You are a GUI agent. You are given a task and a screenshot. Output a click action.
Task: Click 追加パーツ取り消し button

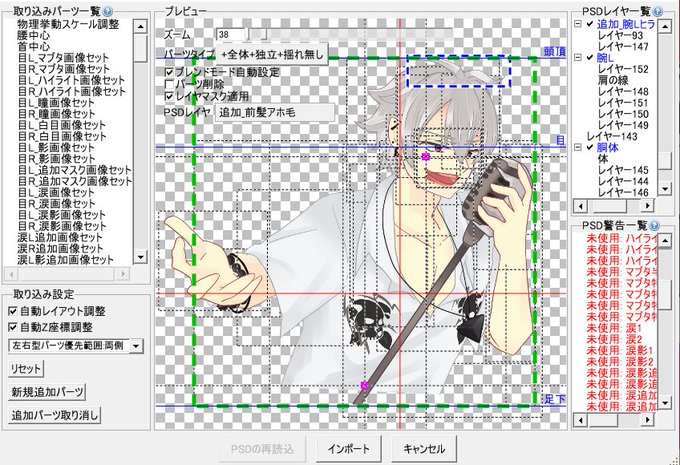click(55, 415)
